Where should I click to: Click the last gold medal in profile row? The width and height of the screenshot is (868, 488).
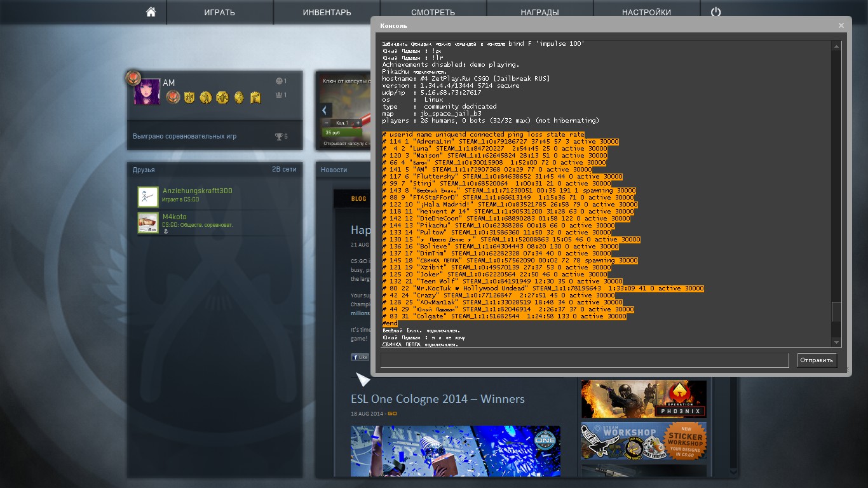click(x=255, y=97)
